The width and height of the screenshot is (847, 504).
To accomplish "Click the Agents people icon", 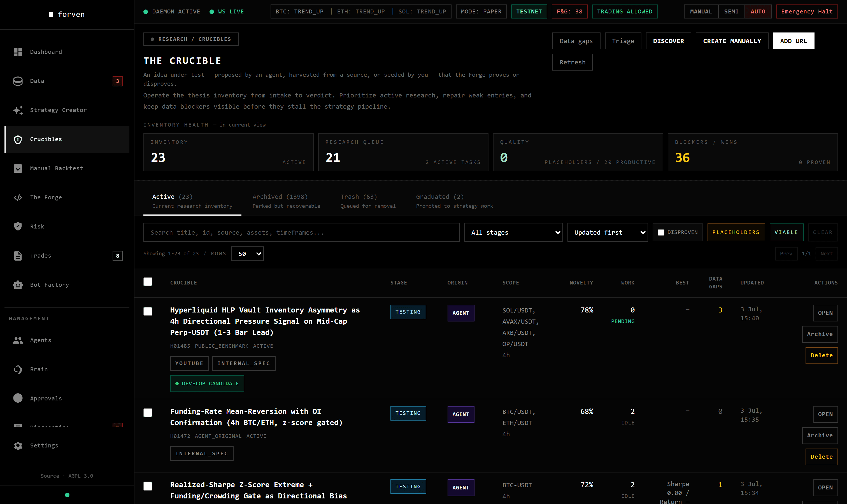I will coord(18,340).
